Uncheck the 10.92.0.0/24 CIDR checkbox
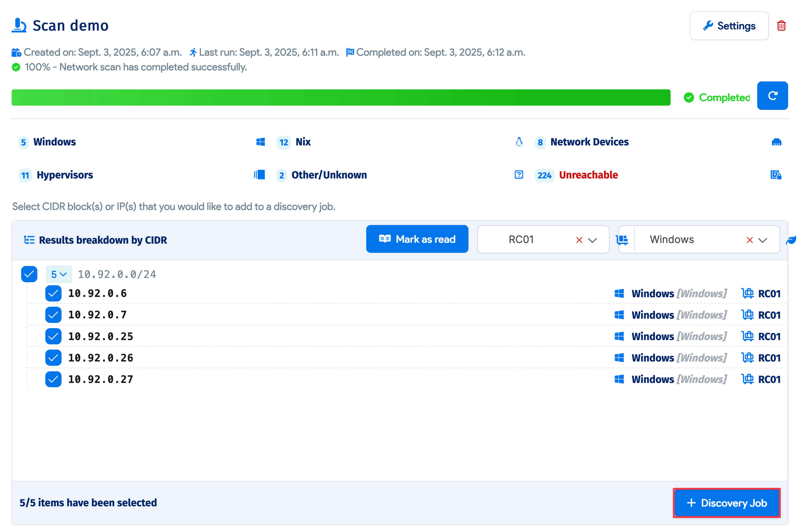This screenshot has width=801, height=532. tap(29, 274)
